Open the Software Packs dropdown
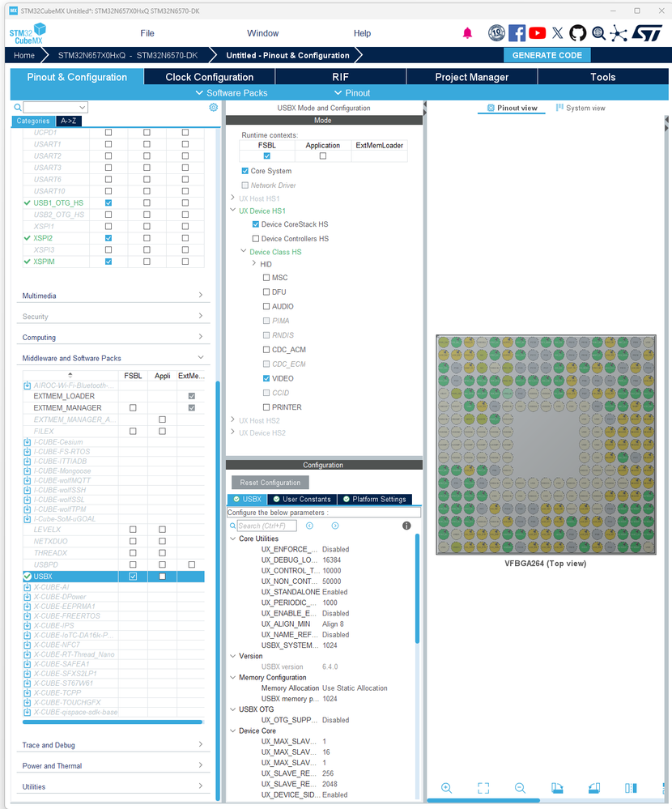672x809 pixels. (x=232, y=93)
